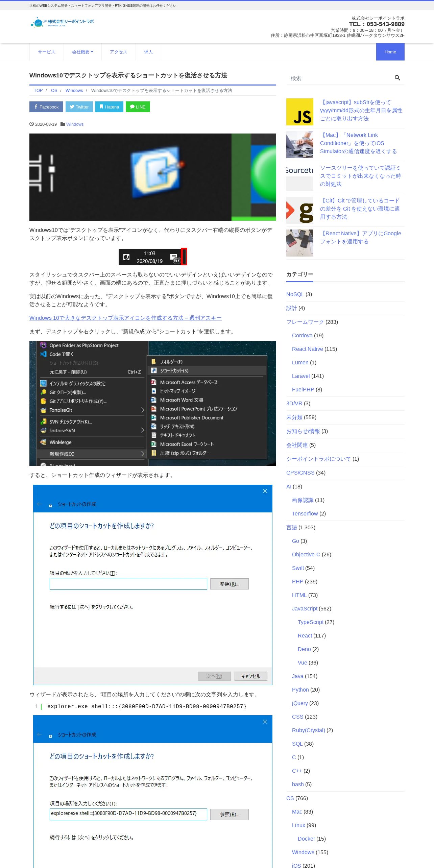Bookmark article with Hatena button
The height and width of the screenshot is (868, 434).
109,107
